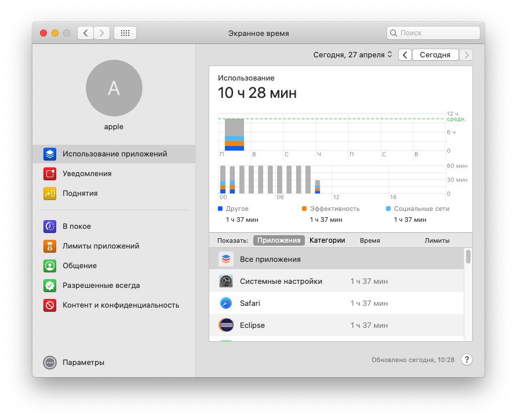The image size is (517, 420).
Task: Click the 10 ч 28 мин total
Action: point(257,93)
